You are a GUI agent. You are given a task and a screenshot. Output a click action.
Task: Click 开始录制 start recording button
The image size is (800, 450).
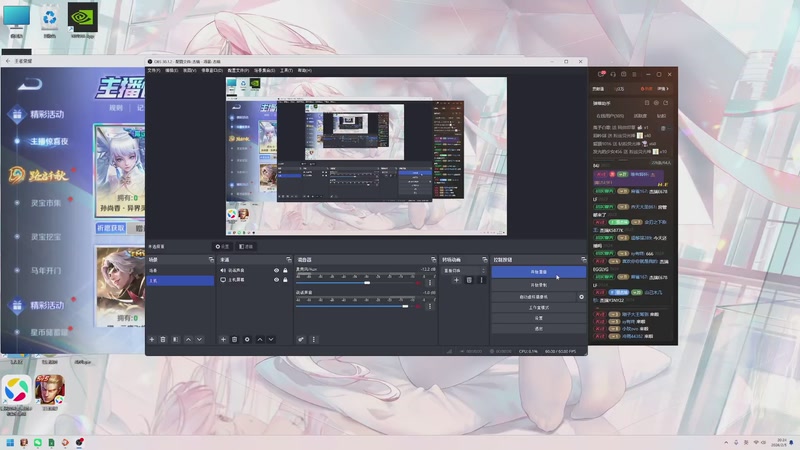click(x=539, y=285)
